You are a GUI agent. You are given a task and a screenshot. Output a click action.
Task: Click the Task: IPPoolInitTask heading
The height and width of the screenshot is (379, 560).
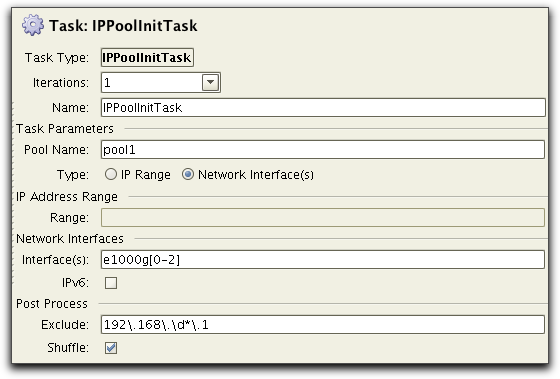click(x=123, y=26)
